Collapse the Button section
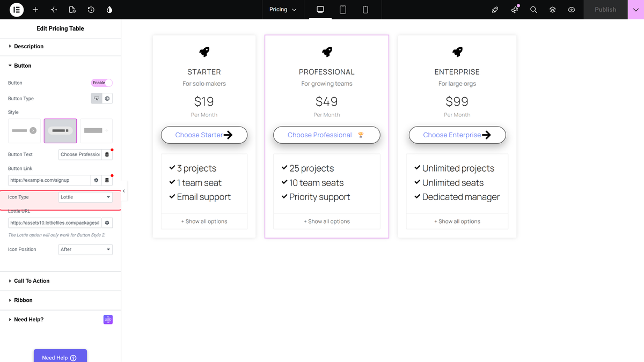The width and height of the screenshot is (644, 362). pyautogui.click(x=61, y=65)
